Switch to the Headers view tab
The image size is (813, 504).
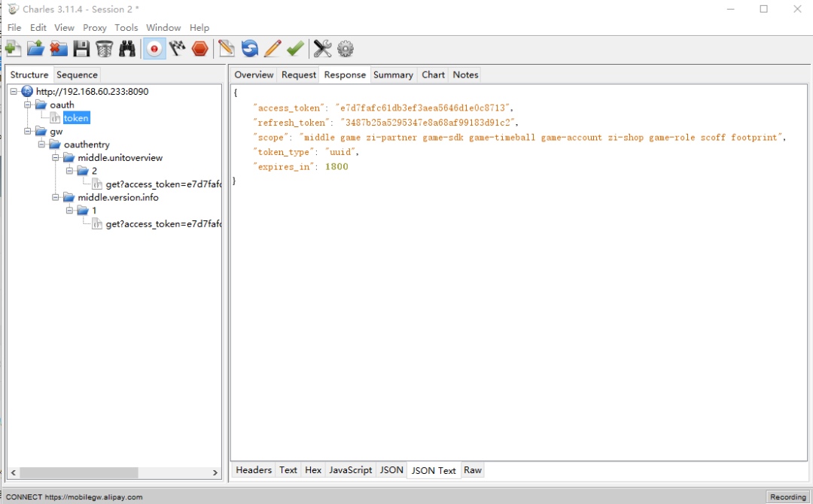pos(254,470)
